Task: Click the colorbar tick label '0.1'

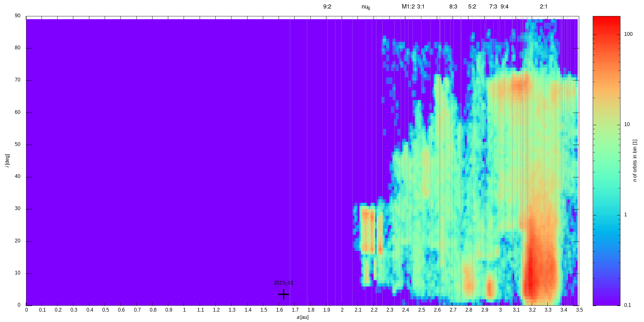Action: pyautogui.click(x=627, y=305)
